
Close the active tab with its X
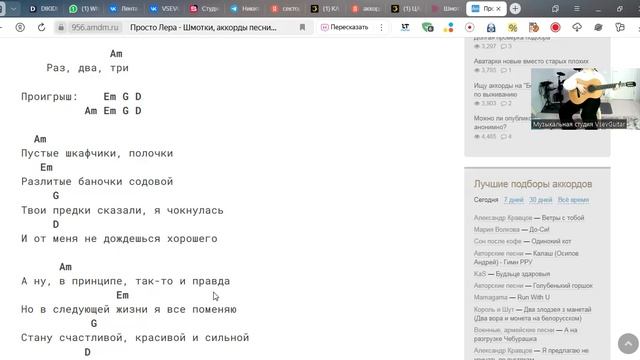[x=498, y=8]
